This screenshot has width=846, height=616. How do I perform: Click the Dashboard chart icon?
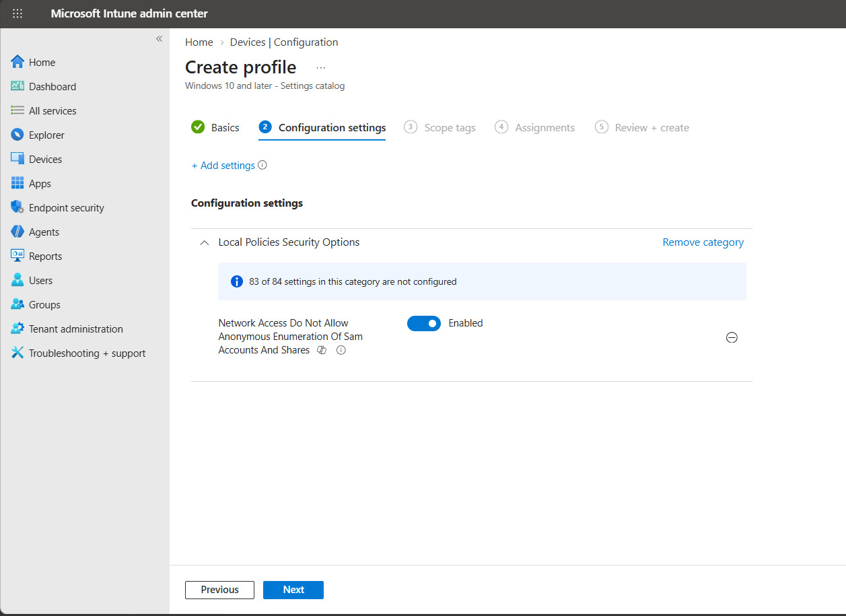pos(17,86)
